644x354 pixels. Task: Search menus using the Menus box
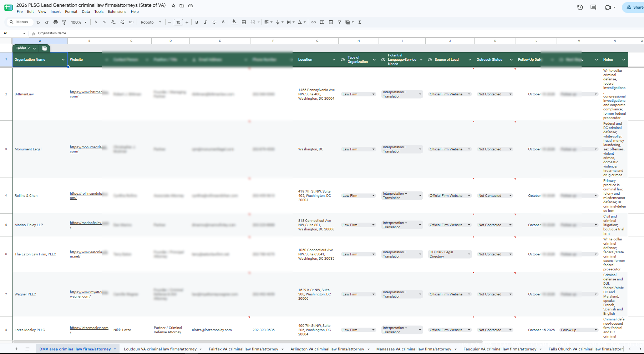click(x=20, y=22)
